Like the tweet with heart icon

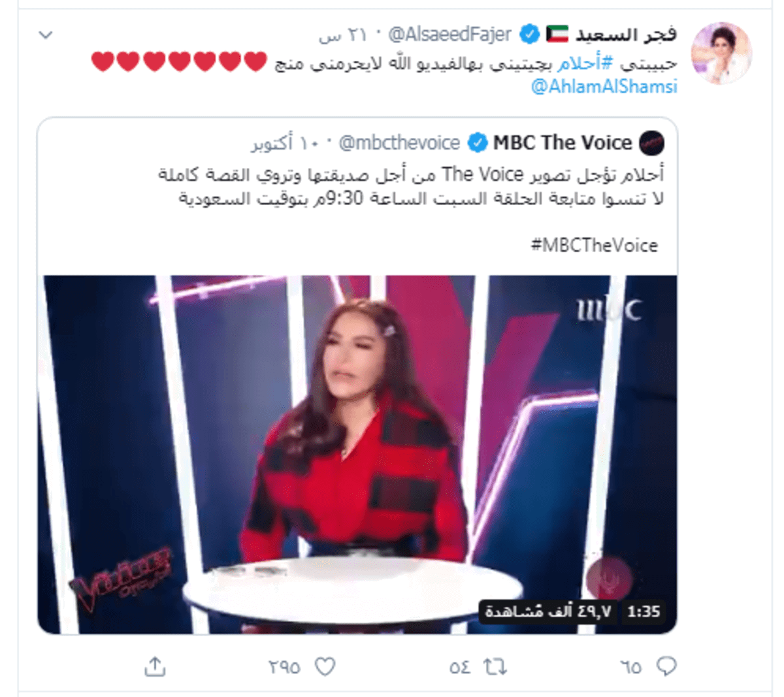click(325, 666)
